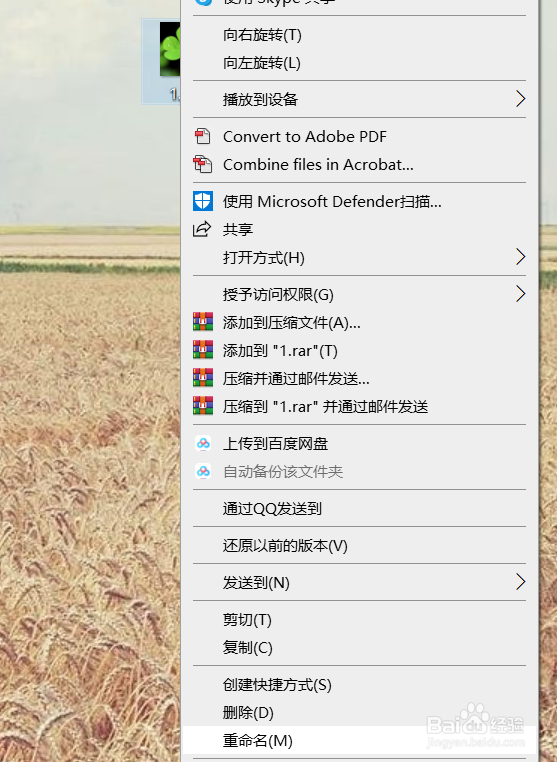Scan with 使用 Microsoft Defender扫描...
Viewport: 557px width, 762px height.
coord(360,201)
